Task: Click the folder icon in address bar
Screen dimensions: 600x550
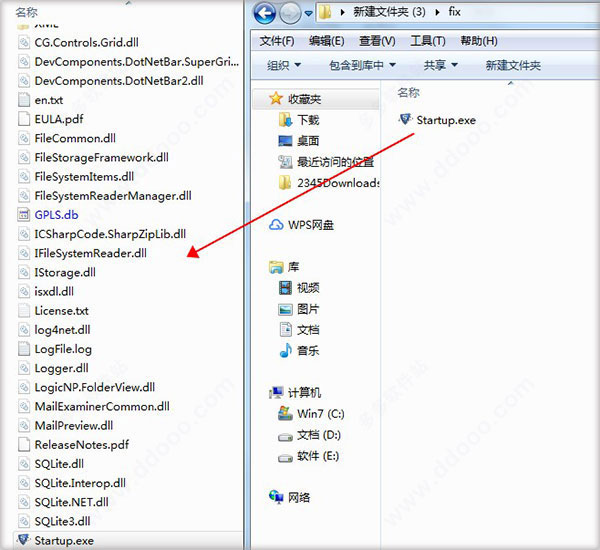Action: tap(325, 13)
